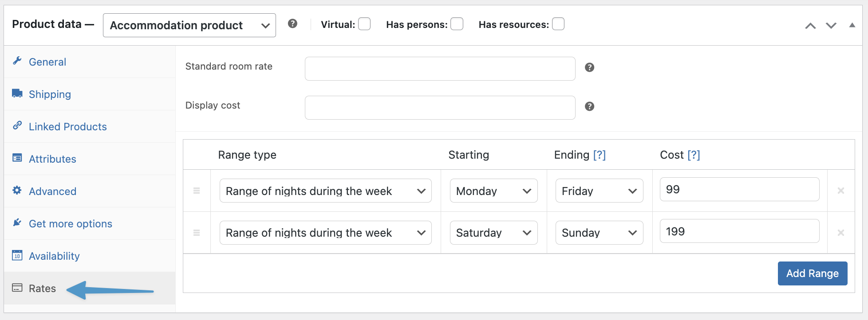Edit the cost field containing 199
Viewport: 868px width, 320px height.
739,231
